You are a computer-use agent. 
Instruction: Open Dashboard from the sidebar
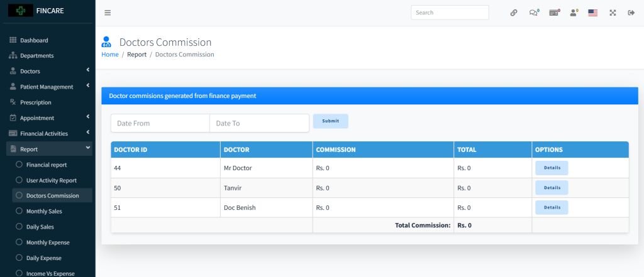33,40
